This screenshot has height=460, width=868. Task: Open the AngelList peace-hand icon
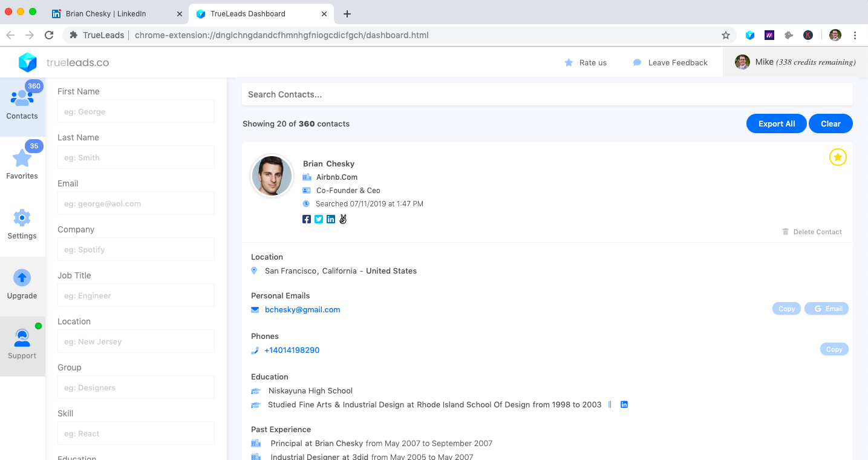tap(343, 219)
